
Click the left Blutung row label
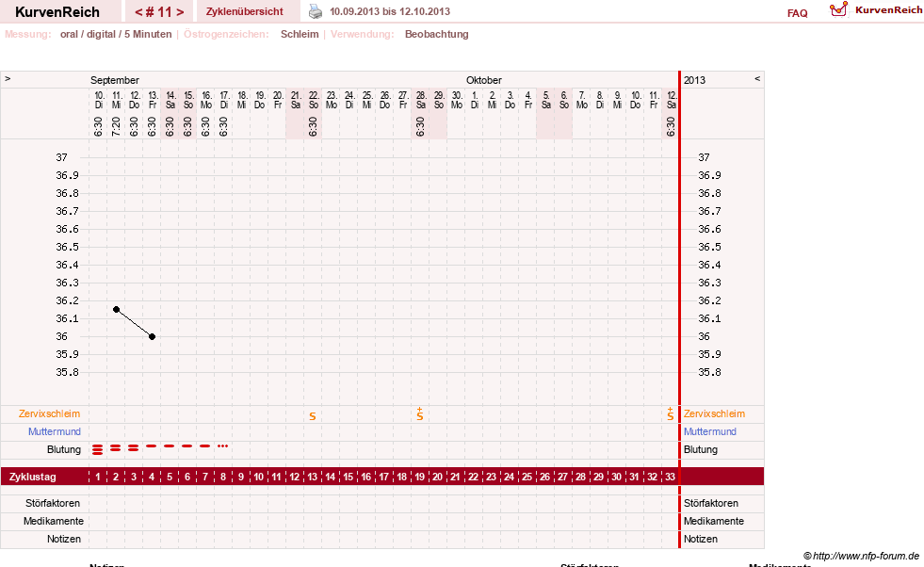point(64,449)
